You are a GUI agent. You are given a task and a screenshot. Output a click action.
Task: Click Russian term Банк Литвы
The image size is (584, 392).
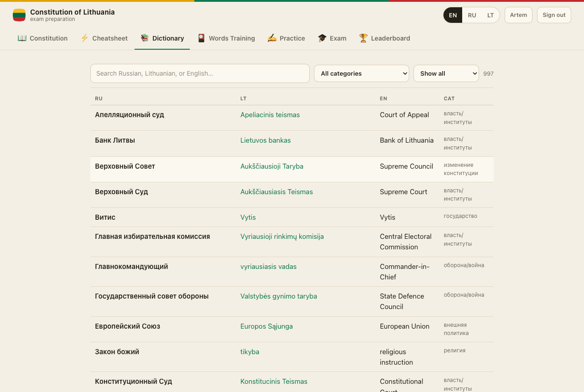(115, 140)
